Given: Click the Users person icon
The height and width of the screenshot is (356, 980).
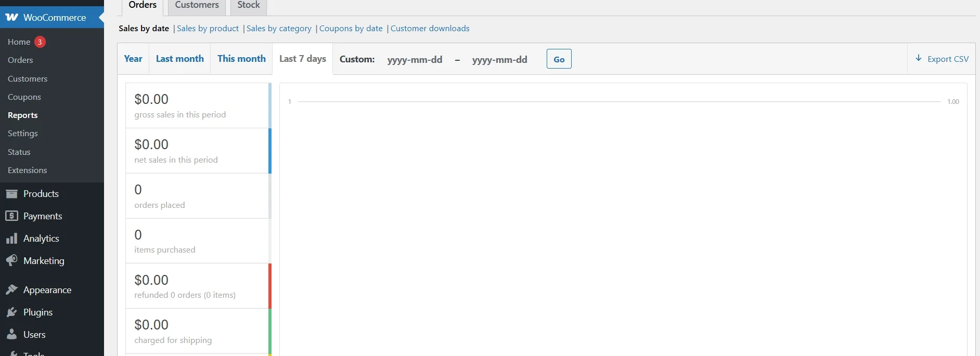Looking at the screenshot, I should (11, 334).
